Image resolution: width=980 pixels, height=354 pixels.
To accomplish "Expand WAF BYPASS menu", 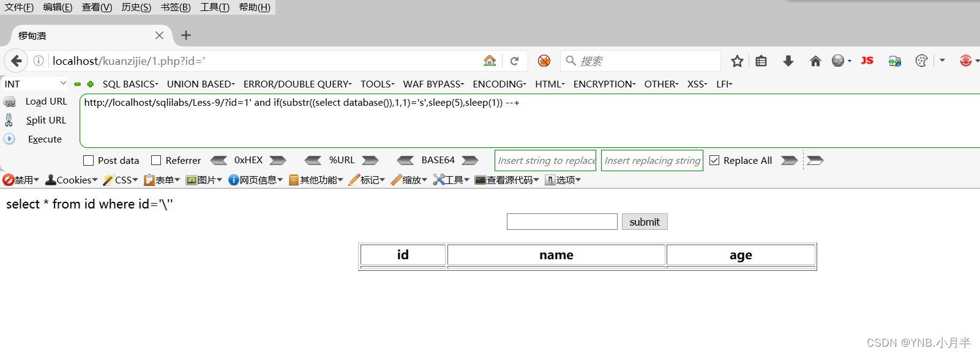I will (x=433, y=84).
